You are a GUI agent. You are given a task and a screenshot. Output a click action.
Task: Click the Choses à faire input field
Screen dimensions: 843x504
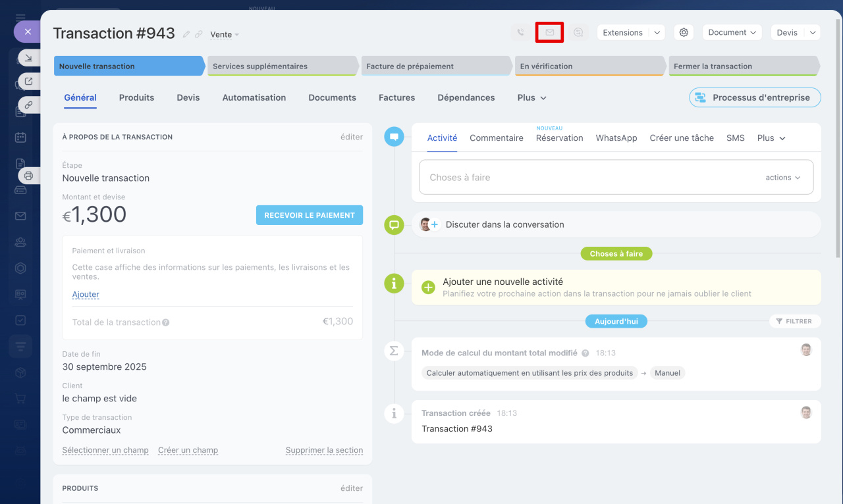pyautogui.click(x=586, y=178)
